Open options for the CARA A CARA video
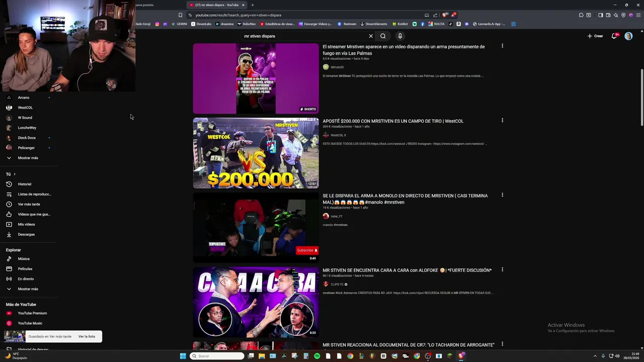644x362 pixels. (502, 269)
